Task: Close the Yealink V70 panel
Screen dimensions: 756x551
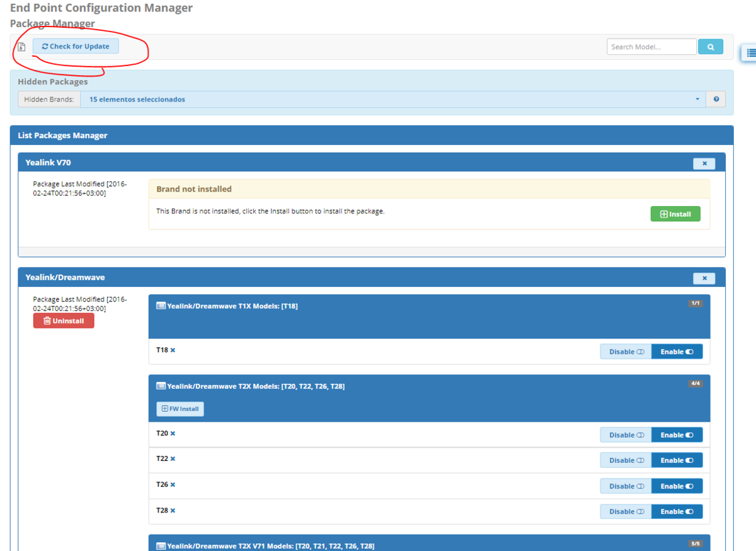Action: click(x=704, y=163)
